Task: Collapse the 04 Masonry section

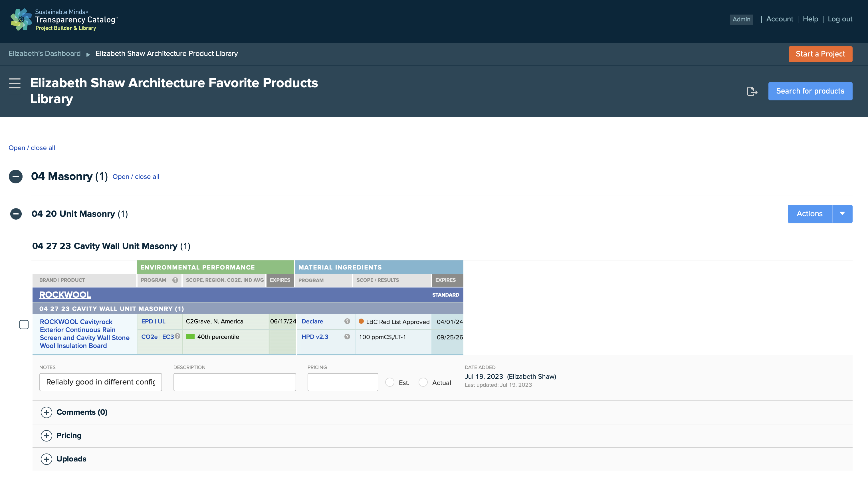Action: (x=15, y=177)
